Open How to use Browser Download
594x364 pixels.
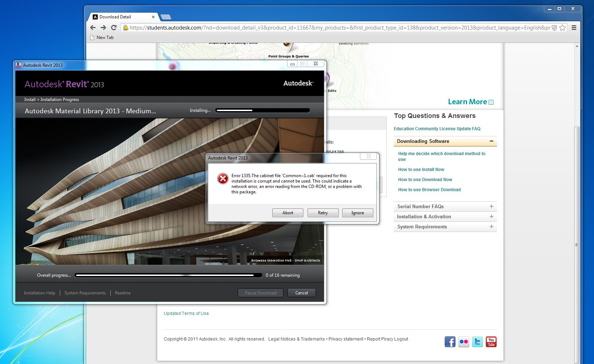click(x=429, y=190)
